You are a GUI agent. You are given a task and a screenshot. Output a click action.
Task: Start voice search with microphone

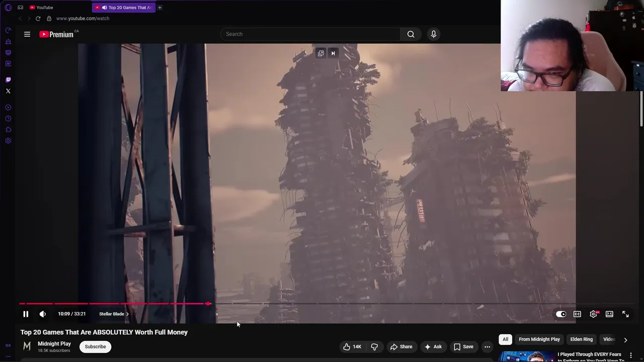click(x=434, y=34)
